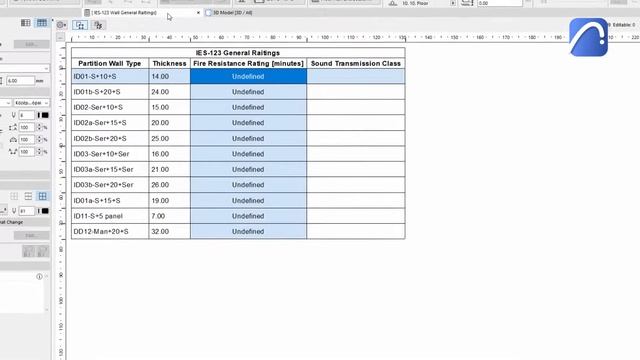Select the full-grid cell border icon
This screenshot has height=360, width=640.
click(x=42, y=196)
